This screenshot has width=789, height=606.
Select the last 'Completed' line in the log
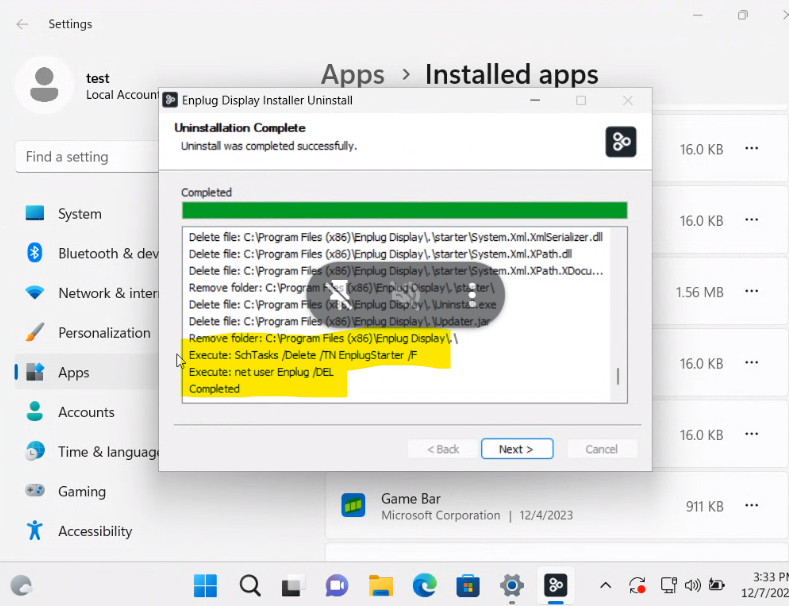[214, 389]
